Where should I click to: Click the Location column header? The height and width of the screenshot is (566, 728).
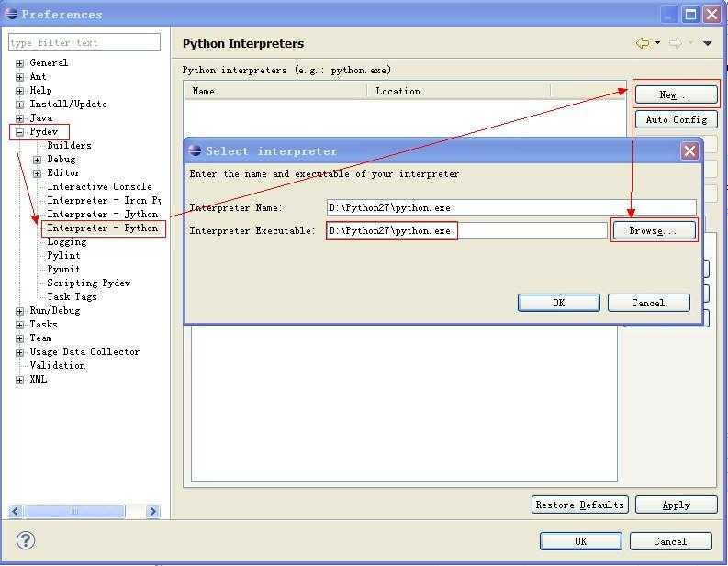pos(459,92)
